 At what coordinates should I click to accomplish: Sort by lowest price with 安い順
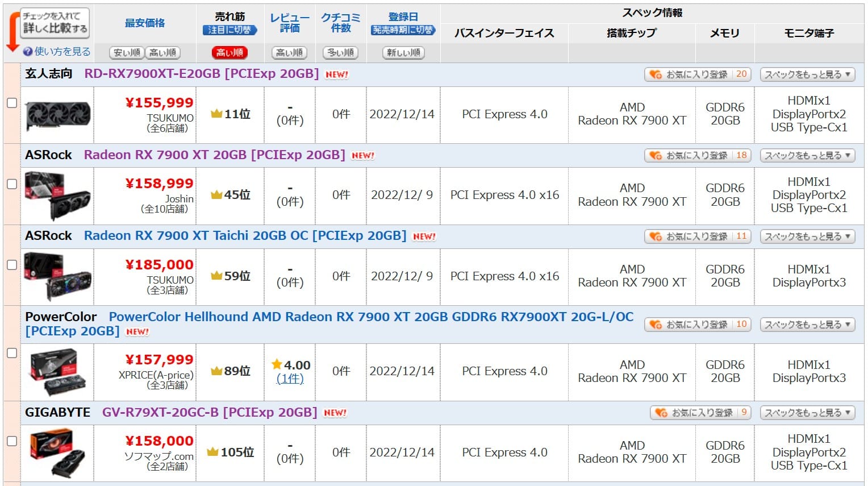click(127, 53)
